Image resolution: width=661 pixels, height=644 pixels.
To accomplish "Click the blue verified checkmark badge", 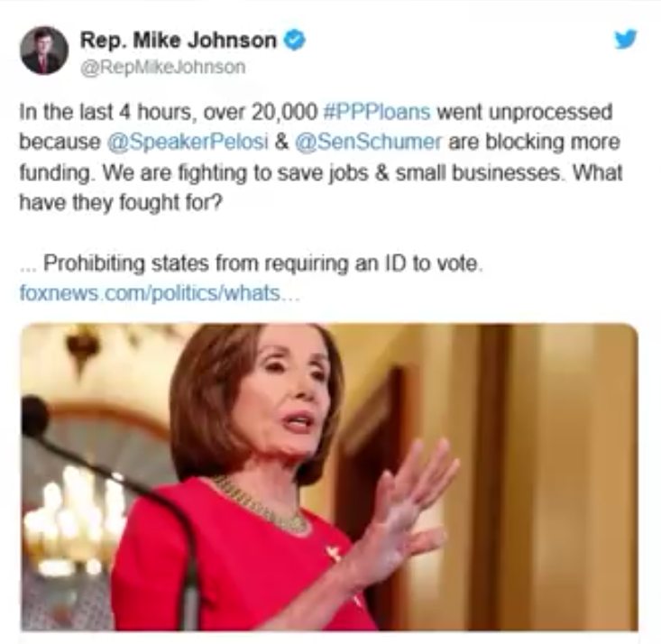I will coord(294,41).
